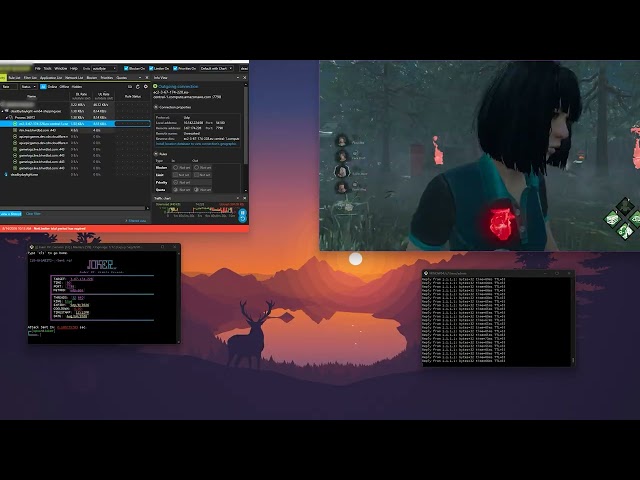The width and height of the screenshot is (640, 480).
Task: Select the Offline filter
Action: tap(64, 87)
